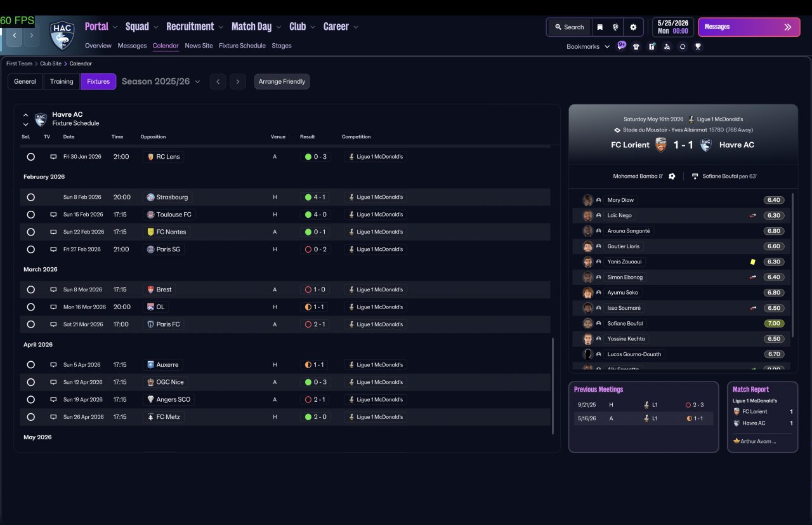The height and width of the screenshot is (525, 812).
Task: Go forward with the right navigation arrow
Action: (x=31, y=36)
